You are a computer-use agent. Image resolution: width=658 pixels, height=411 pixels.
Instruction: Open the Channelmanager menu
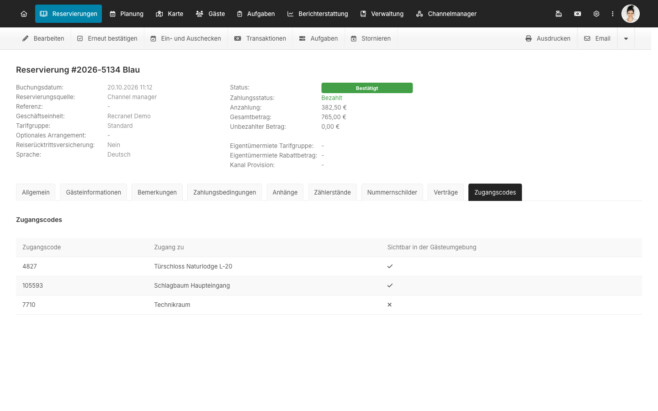click(446, 14)
